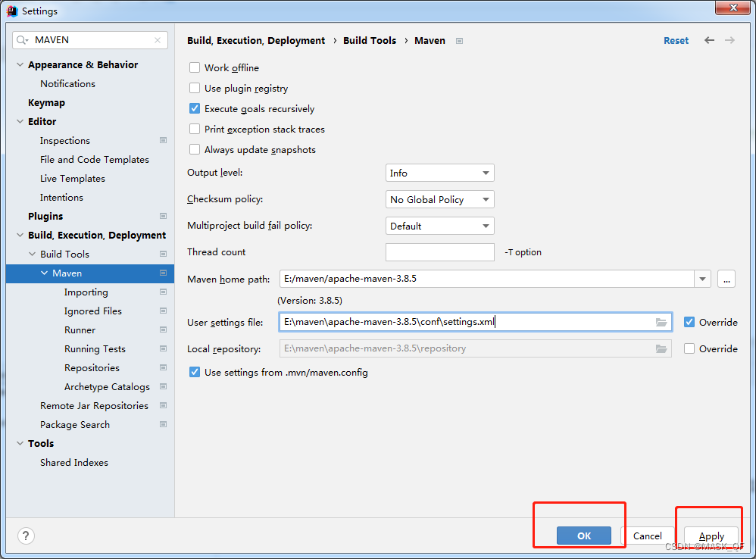The image size is (756, 559).
Task: Click the Apply button
Action: click(x=711, y=536)
